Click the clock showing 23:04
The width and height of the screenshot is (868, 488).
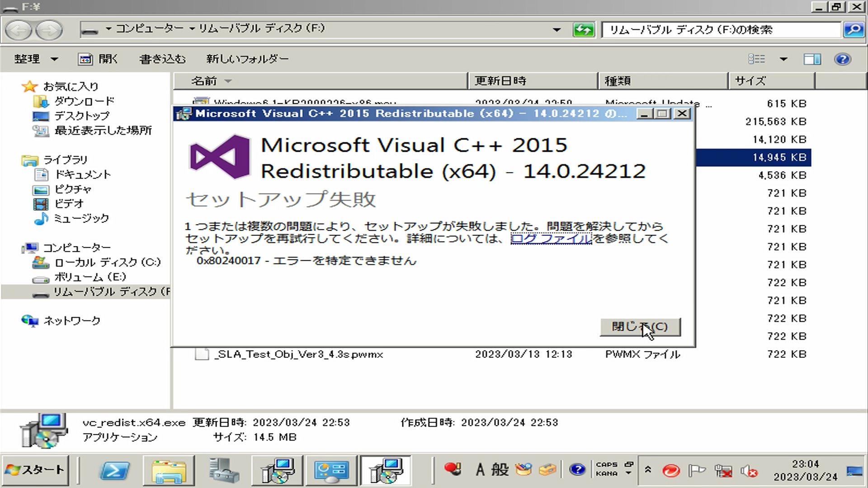coord(805,470)
